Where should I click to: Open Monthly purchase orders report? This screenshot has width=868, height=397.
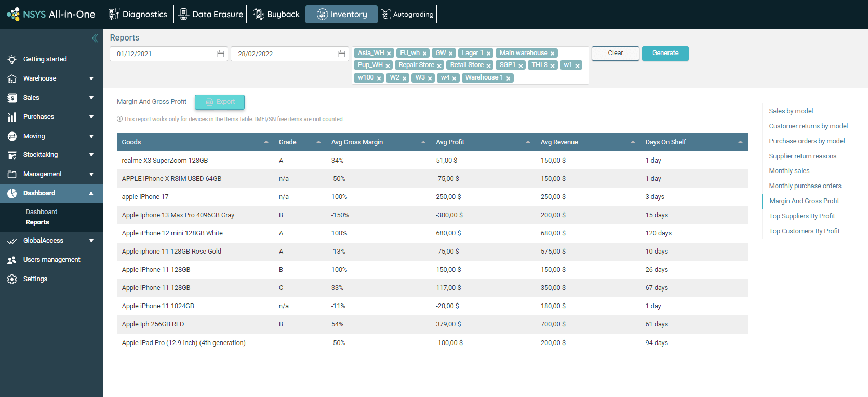[x=805, y=186]
